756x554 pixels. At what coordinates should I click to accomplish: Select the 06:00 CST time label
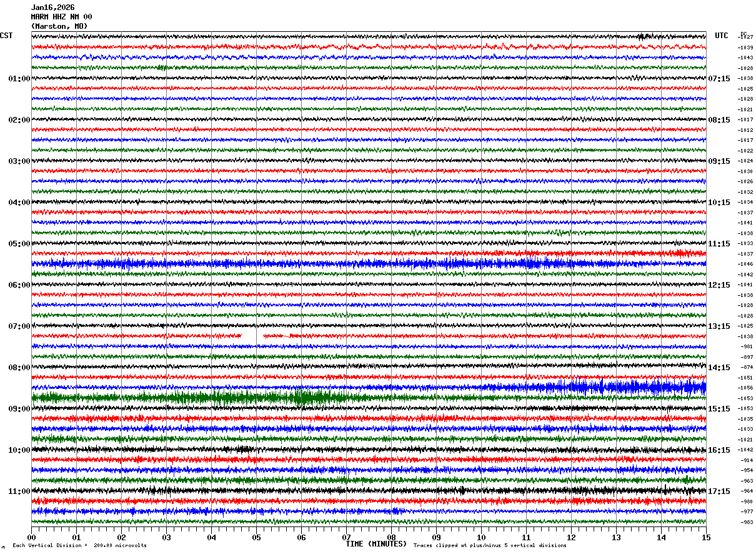(19, 285)
